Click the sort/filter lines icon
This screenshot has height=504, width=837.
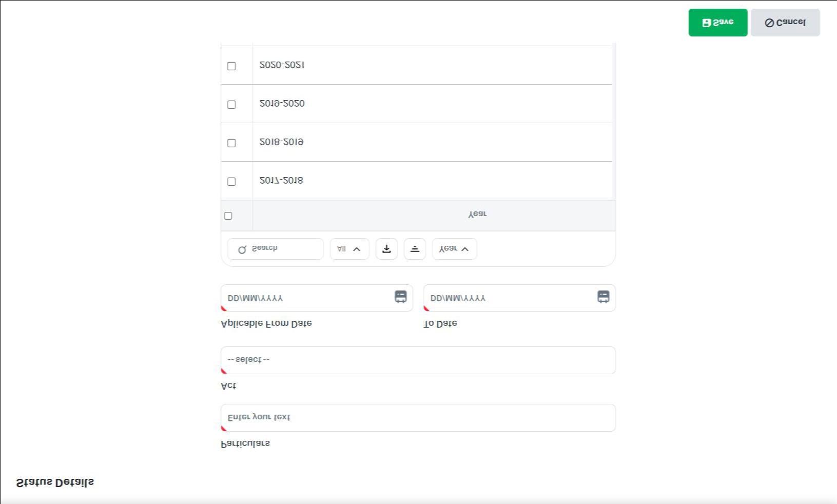pyautogui.click(x=415, y=249)
